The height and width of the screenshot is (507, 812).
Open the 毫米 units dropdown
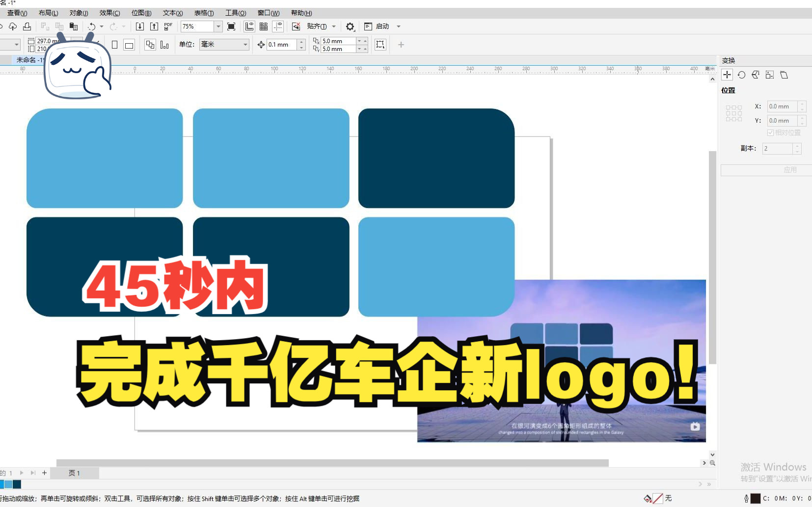[245, 45]
